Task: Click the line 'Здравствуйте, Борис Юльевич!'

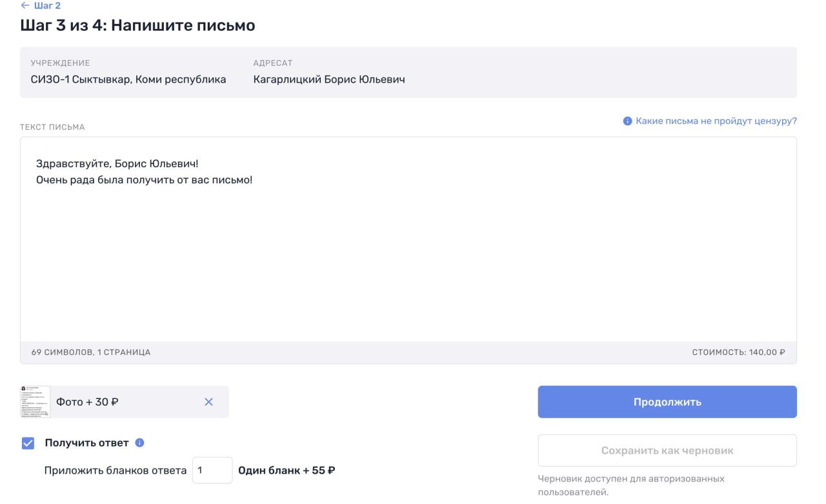Action: [x=117, y=164]
